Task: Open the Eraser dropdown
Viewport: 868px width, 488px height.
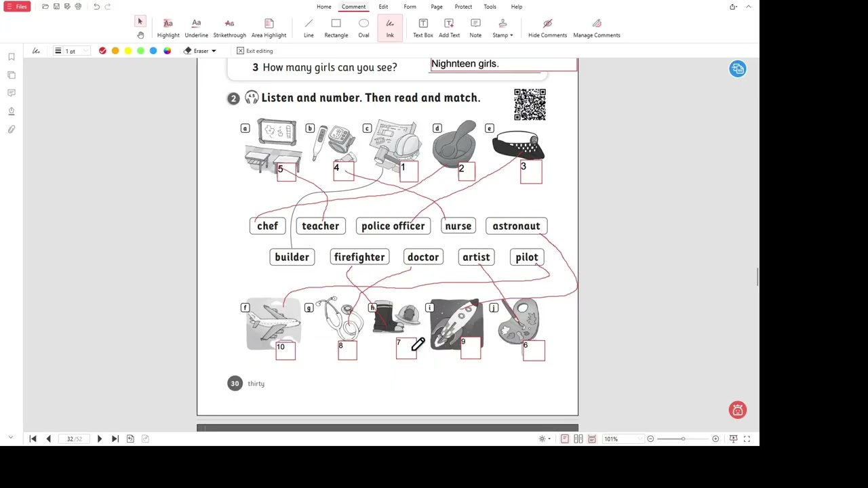Action: point(200,51)
